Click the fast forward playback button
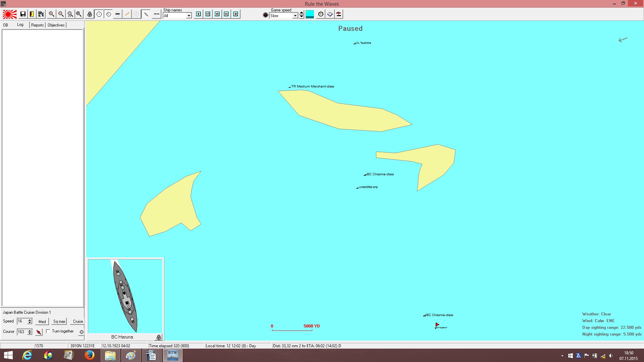This screenshot has width=644, height=362. coord(226,14)
